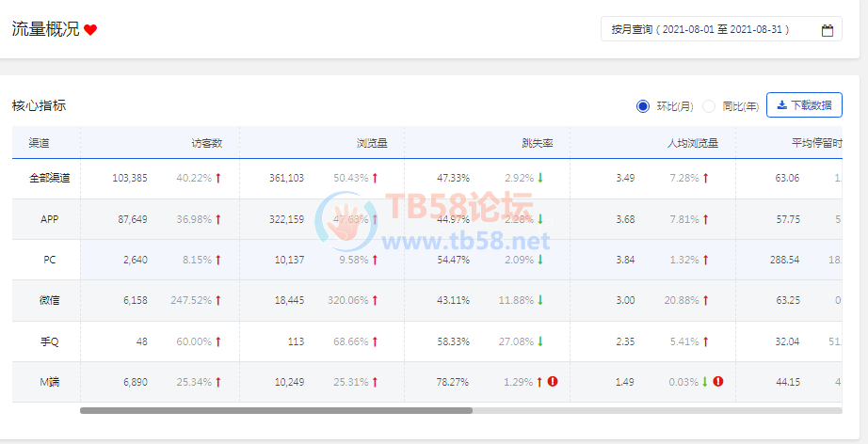Viewport: 868px width, 444px height.
Task: Select the 微信 channel row
Action: click(50, 300)
